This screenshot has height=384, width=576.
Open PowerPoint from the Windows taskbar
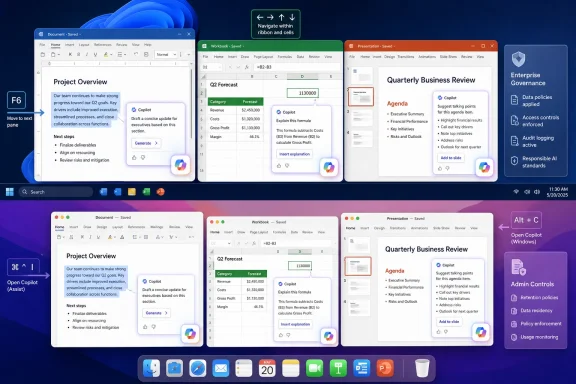pyautogui.click(x=161, y=192)
